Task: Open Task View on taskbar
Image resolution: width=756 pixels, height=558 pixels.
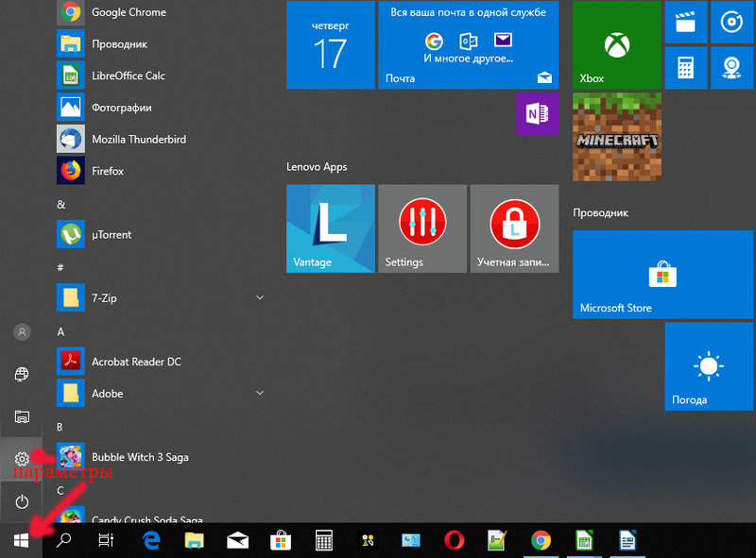Action: 106,541
